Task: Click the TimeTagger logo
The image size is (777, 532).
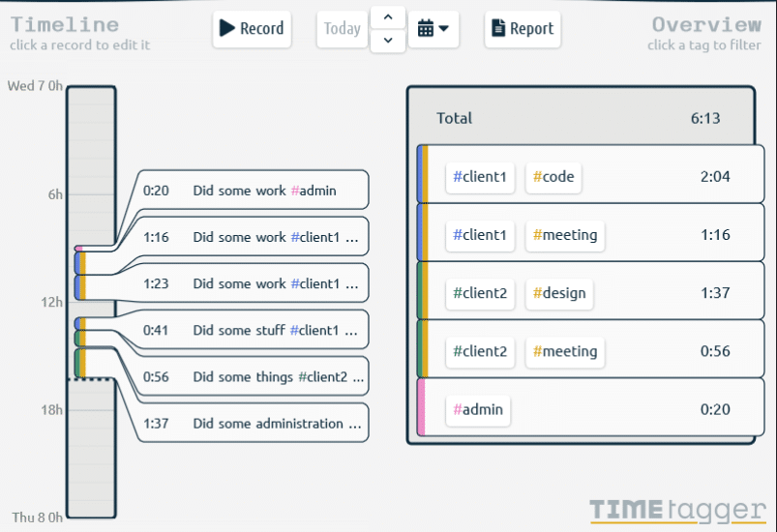Action: (677, 509)
